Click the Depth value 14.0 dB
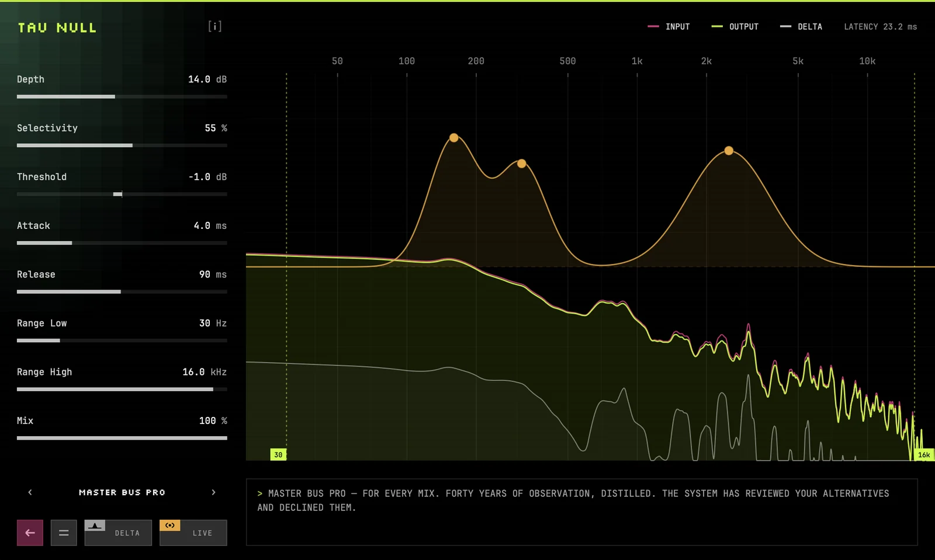 [x=207, y=79]
